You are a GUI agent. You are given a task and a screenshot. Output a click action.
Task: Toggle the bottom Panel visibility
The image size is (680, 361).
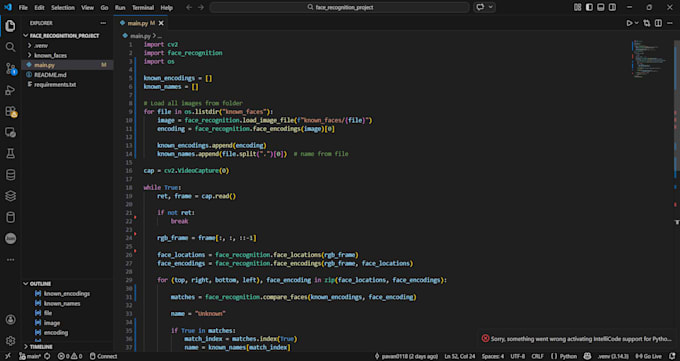[601, 7]
